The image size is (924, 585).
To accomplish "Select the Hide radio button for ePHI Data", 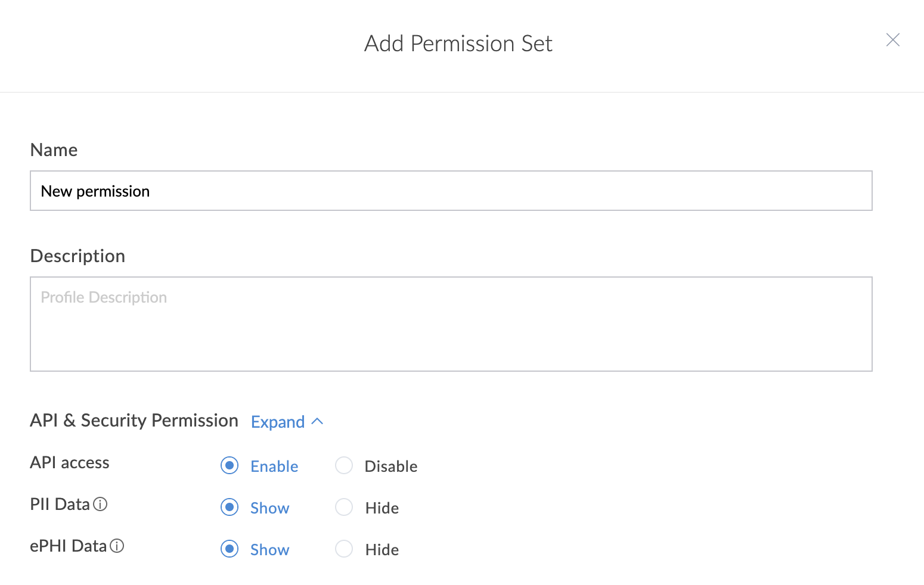I will click(344, 549).
